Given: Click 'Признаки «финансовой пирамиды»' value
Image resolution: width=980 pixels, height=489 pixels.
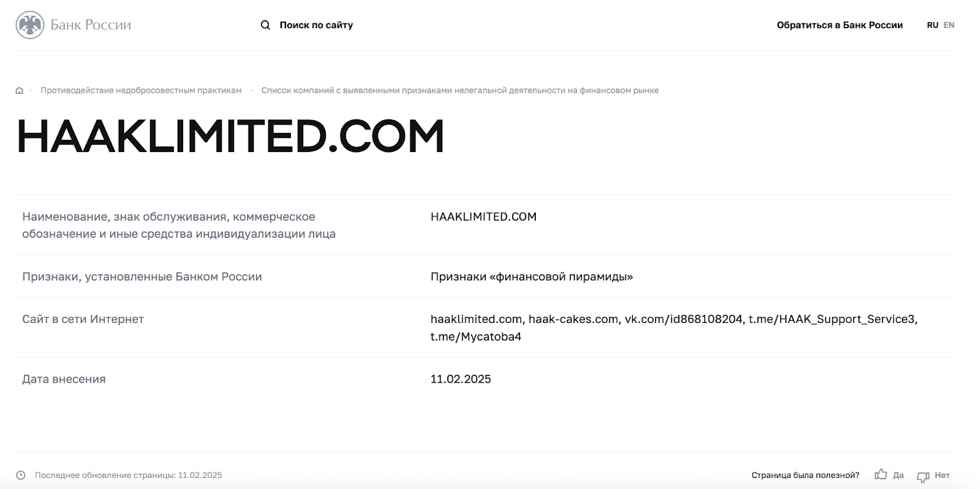Looking at the screenshot, I should (x=532, y=276).
